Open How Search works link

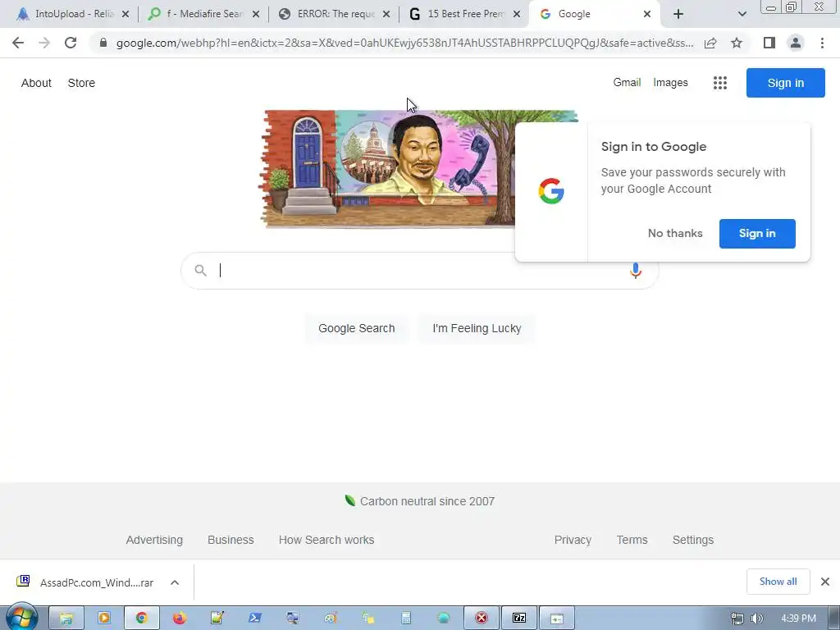click(326, 540)
